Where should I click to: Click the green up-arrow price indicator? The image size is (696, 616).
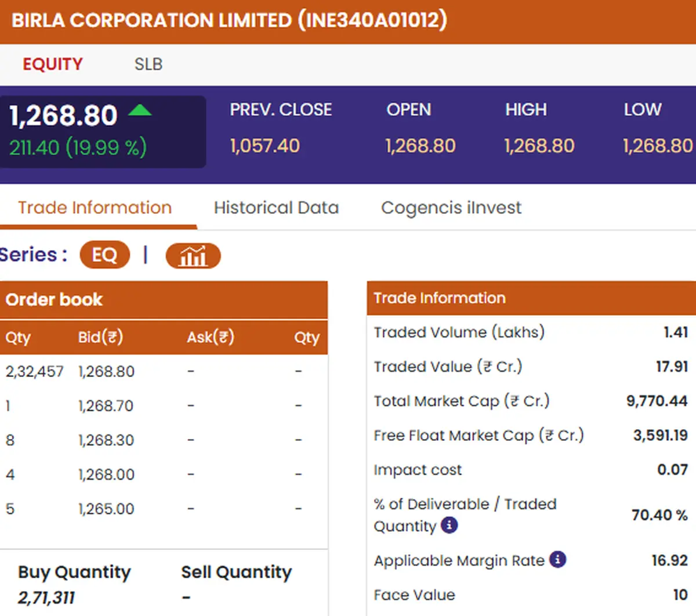(x=140, y=110)
